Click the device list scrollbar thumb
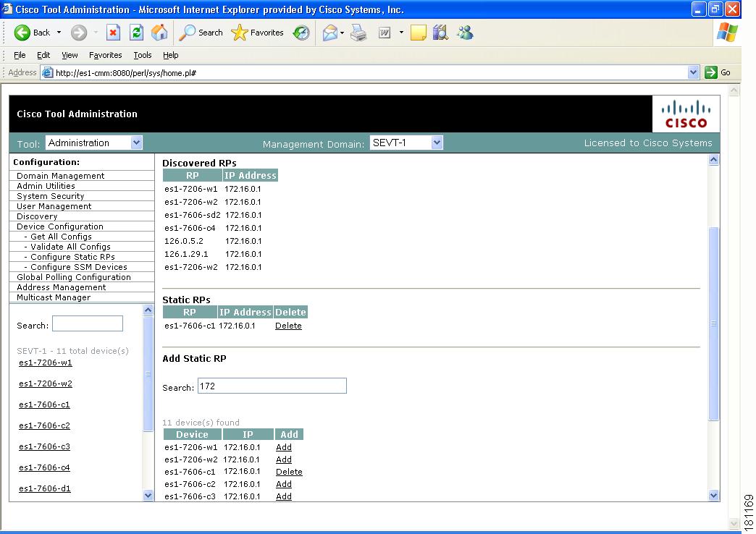The height and width of the screenshot is (534, 756). (x=148, y=374)
